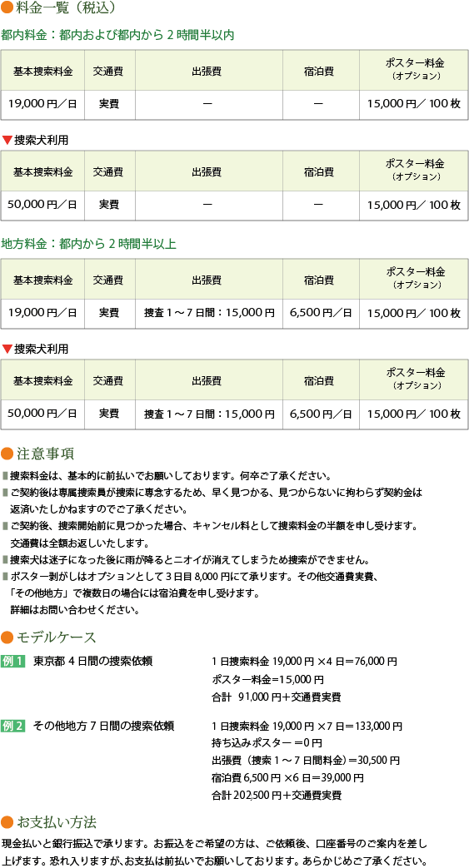Click 合計202,500円＋交通費実費
Image resolution: width=469 pixels, height=868 pixels.
pyautogui.click(x=276, y=796)
